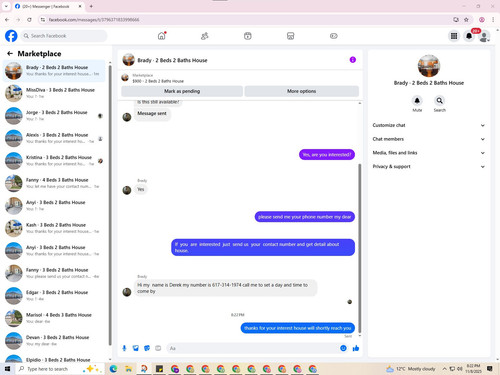Open the taskbar action center notification icon
500x375 pixels.
pos(490,369)
